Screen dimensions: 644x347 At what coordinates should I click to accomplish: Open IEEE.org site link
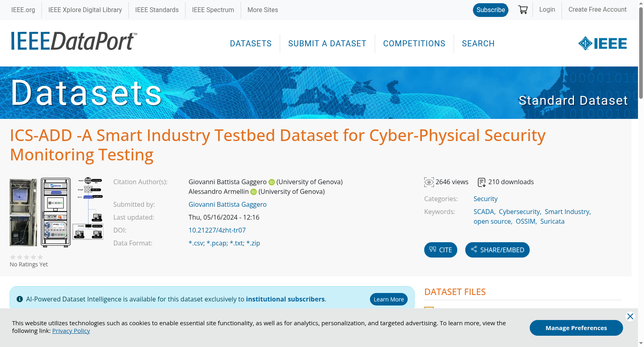click(23, 10)
